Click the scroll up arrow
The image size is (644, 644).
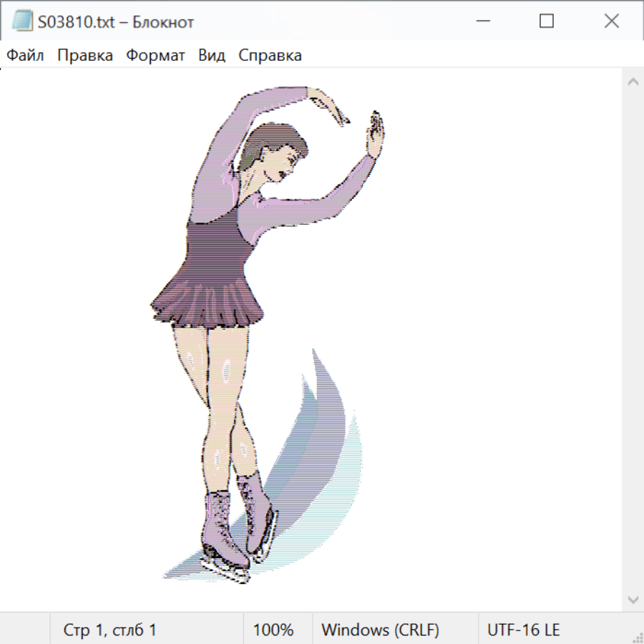click(633, 82)
